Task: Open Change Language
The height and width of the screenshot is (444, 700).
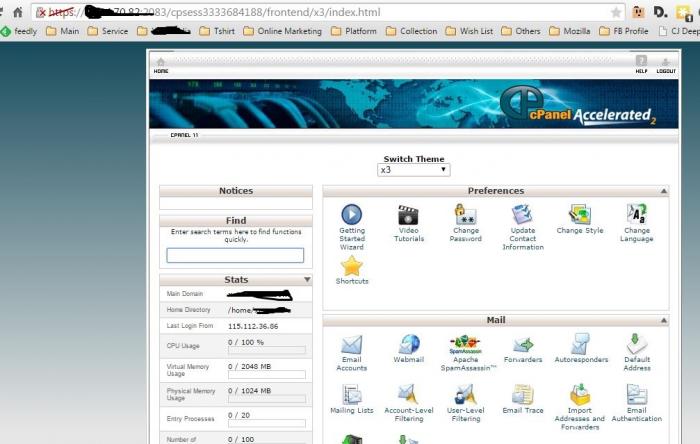Action: coord(637,223)
